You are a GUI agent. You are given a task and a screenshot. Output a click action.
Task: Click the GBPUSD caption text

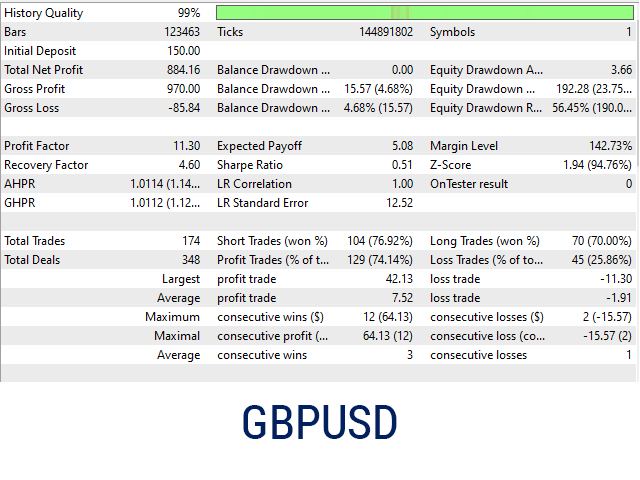[x=320, y=422]
